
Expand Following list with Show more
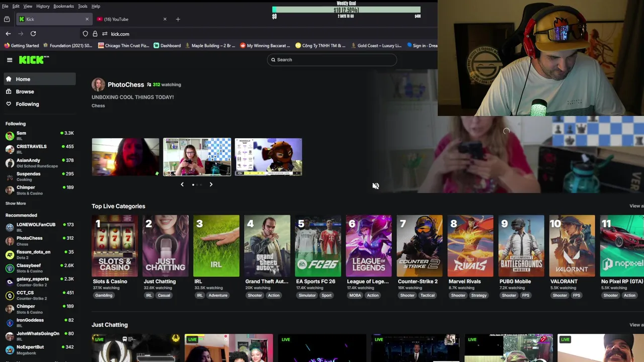tap(16, 203)
